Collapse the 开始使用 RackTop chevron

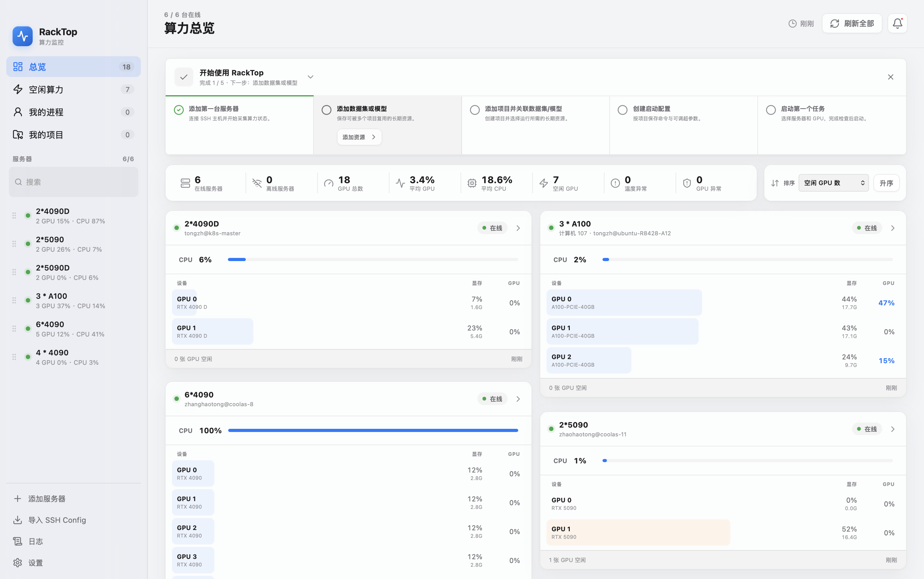point(310,77)
